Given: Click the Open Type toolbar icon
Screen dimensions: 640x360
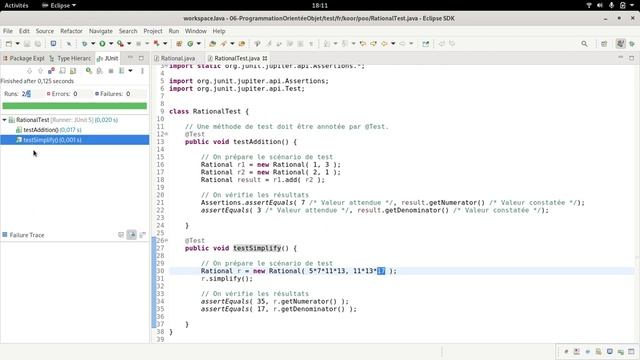Looking at the screenshot, I should [212, 44].
